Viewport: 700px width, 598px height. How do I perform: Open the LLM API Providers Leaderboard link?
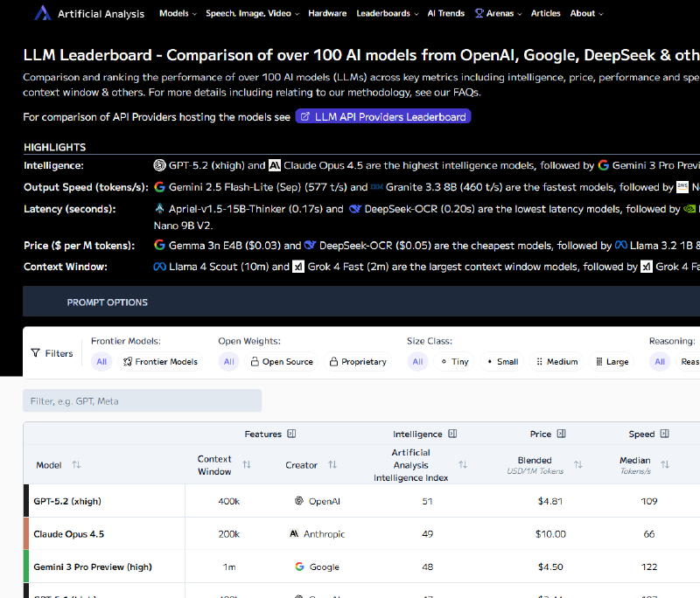click(382, 116)
